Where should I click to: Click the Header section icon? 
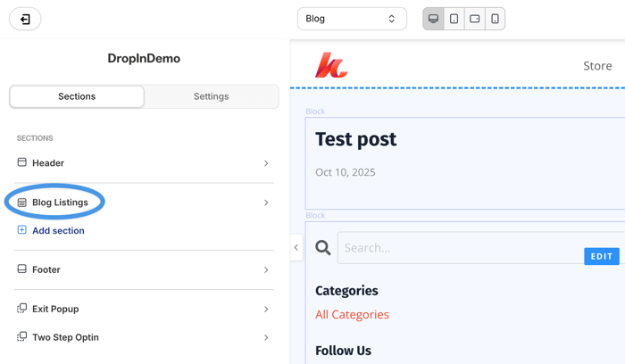22,162
